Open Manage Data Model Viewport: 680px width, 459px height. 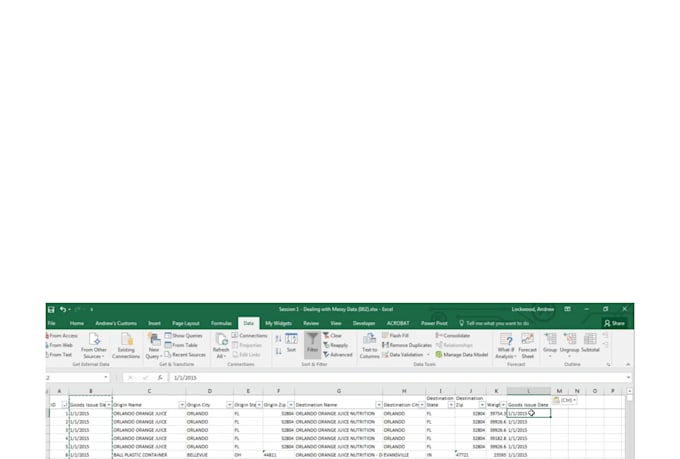[x=462, y=355]
